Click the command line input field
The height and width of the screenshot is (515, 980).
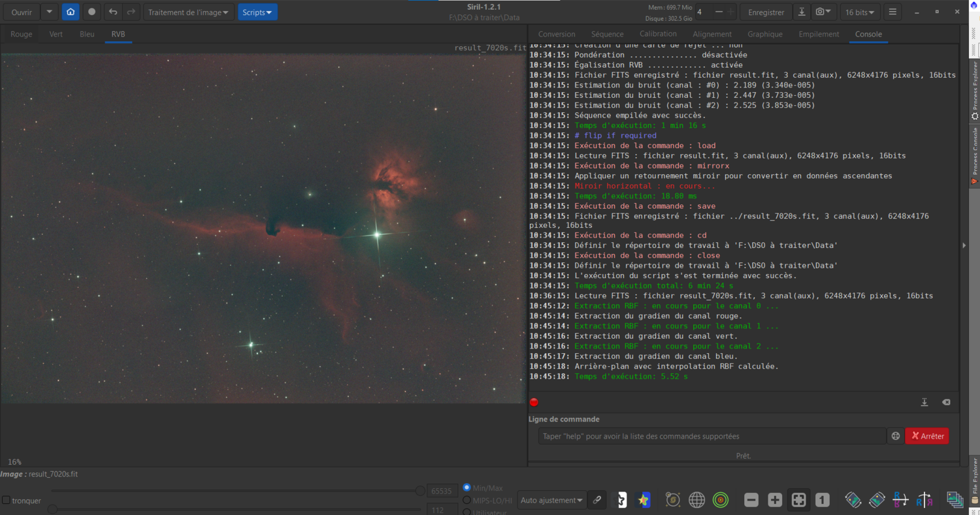coord(712,436)
